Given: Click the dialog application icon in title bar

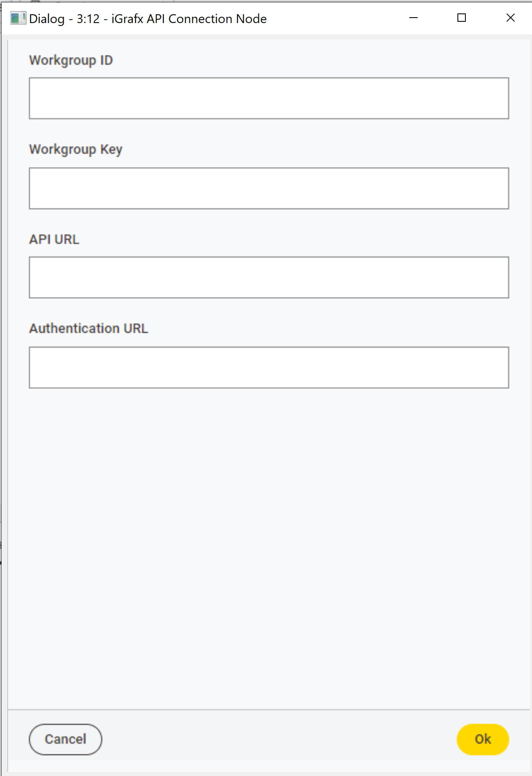Looking at the screenshot, I should tap(18, 18).
